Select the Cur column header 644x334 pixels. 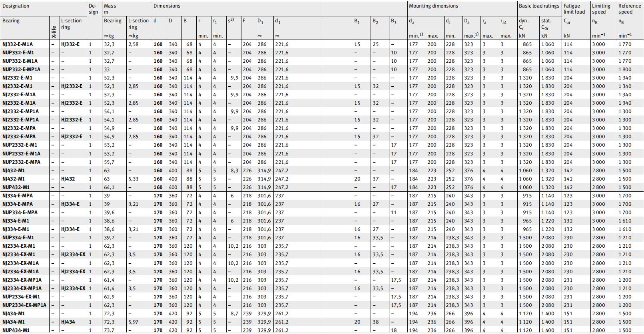pos(567,21)
